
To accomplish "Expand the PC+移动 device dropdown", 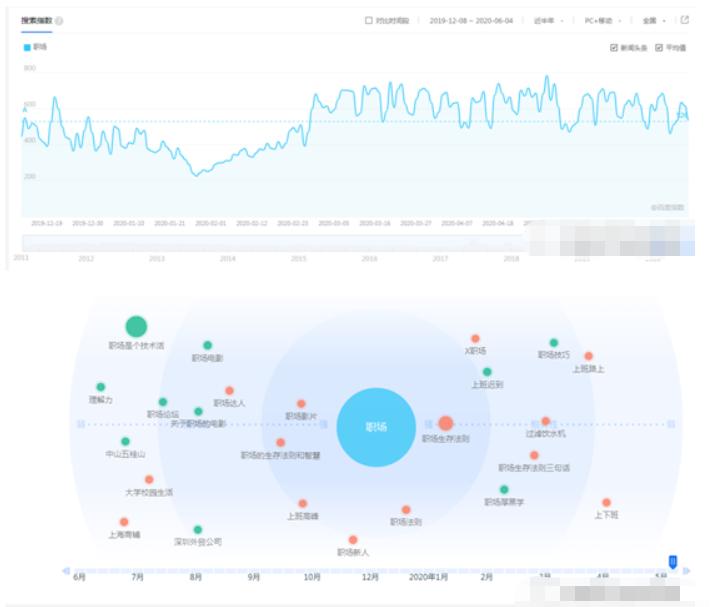I will pos(603,21).
